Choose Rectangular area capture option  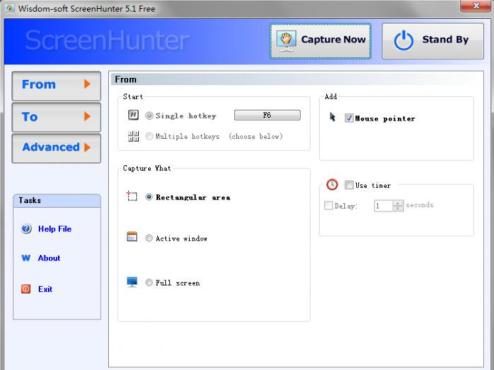click(149, 197)
